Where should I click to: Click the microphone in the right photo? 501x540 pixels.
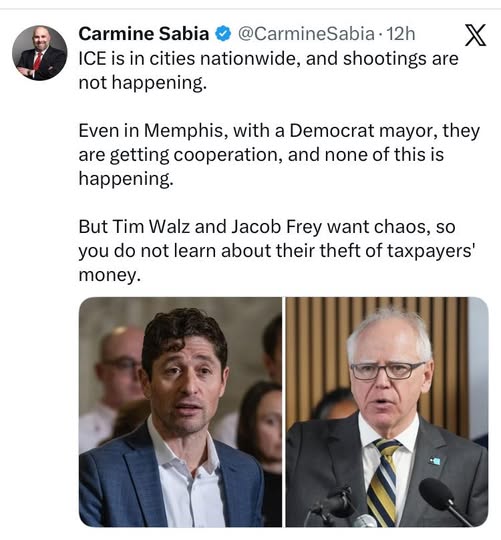pos(444,499)
